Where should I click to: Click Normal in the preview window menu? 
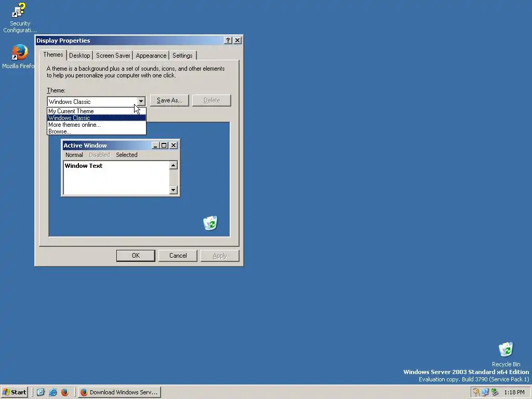click(x=74, y=155)
